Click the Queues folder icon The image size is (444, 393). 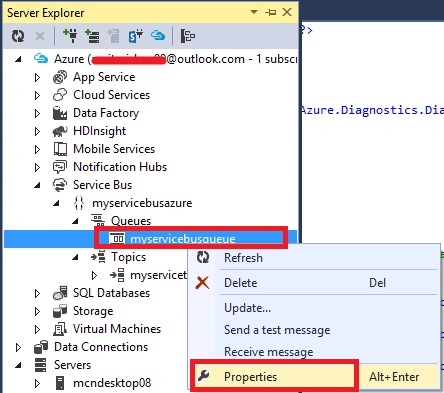coord(98,221)
